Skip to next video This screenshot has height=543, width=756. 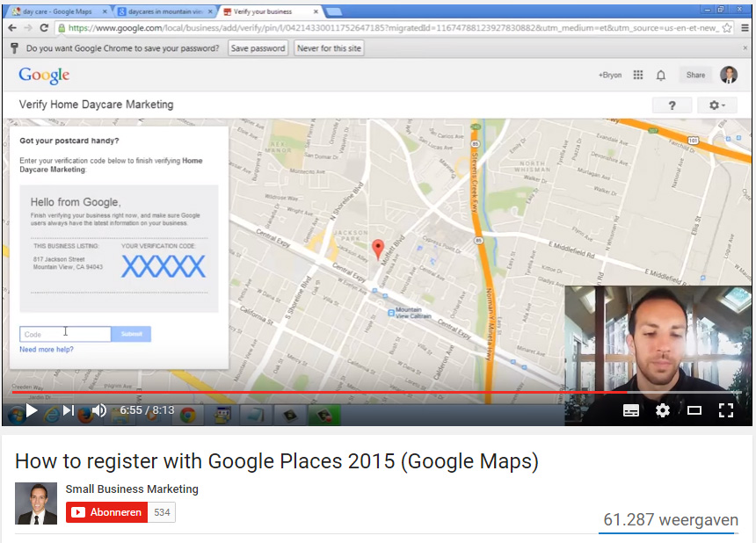69,410
